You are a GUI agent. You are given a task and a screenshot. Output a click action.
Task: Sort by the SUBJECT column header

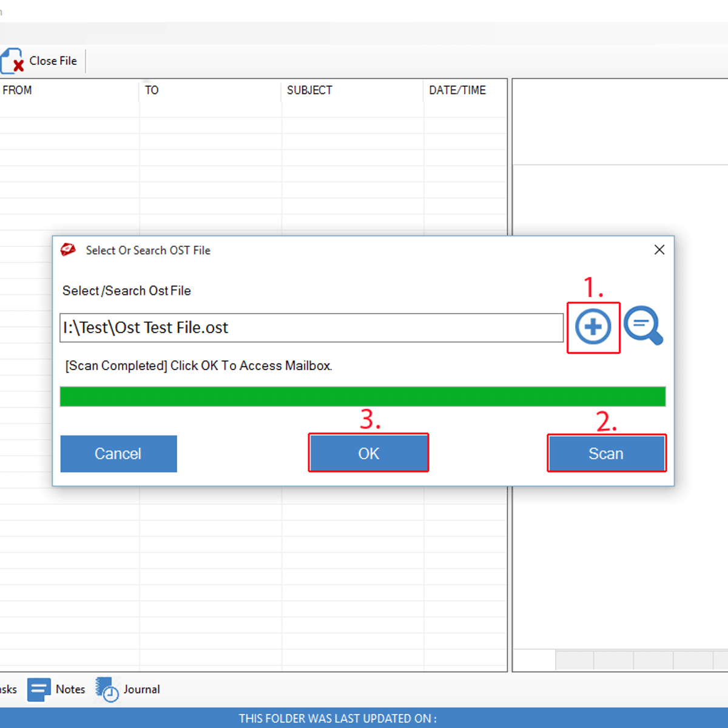pos(309,90)
